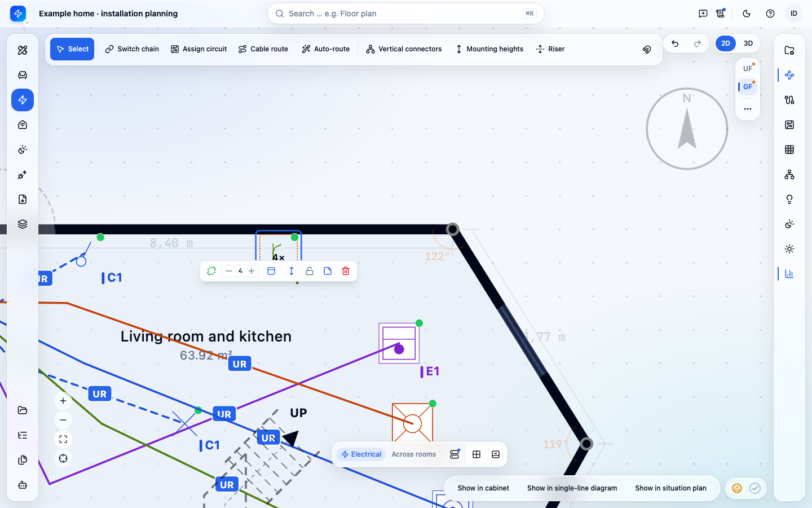Toggle the magnet snapping icon in the toolbar

[647, 50]
